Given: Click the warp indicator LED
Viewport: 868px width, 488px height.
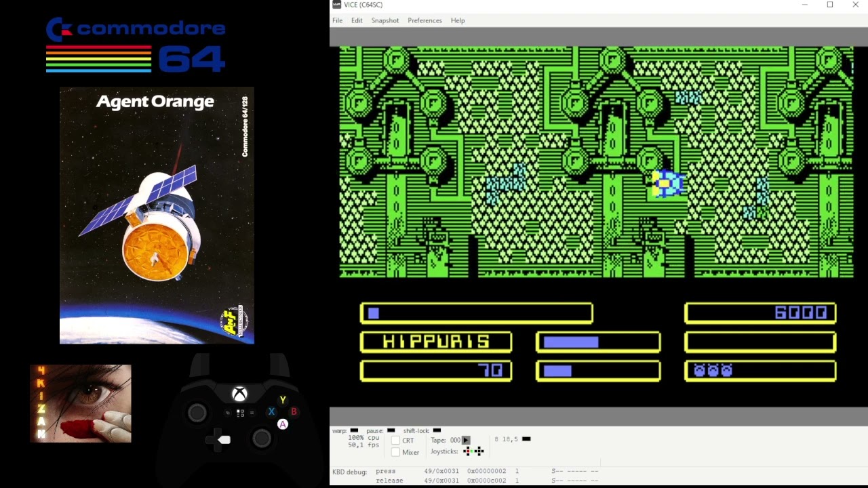Looking at the screenshot, I should click(x=354, y=430).
